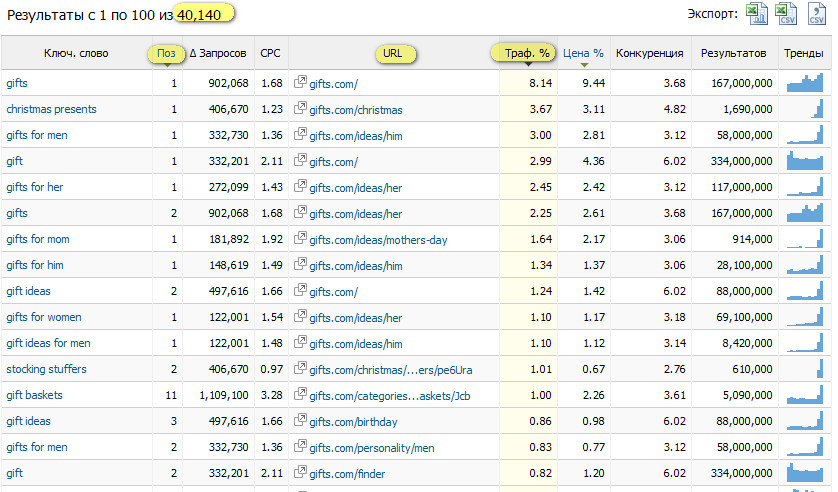Sort by Траф. % column header

pyautogui.click(x=527, y=53)
